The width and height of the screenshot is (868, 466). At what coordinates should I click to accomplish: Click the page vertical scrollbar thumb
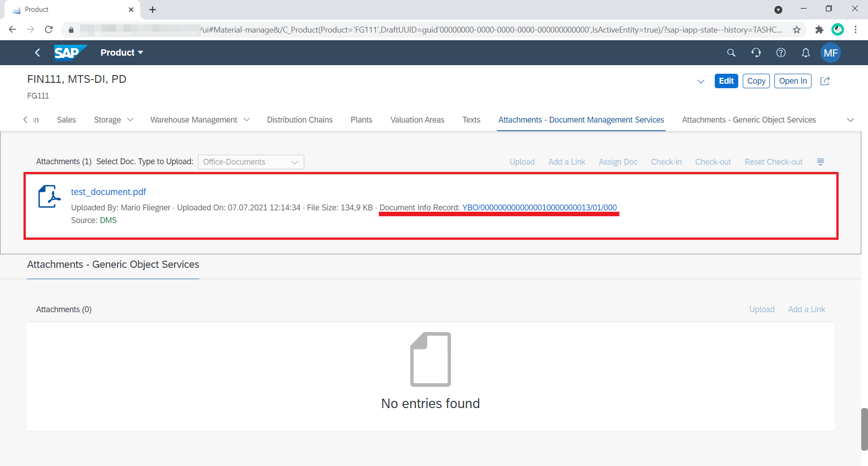[x=864, y=429]
